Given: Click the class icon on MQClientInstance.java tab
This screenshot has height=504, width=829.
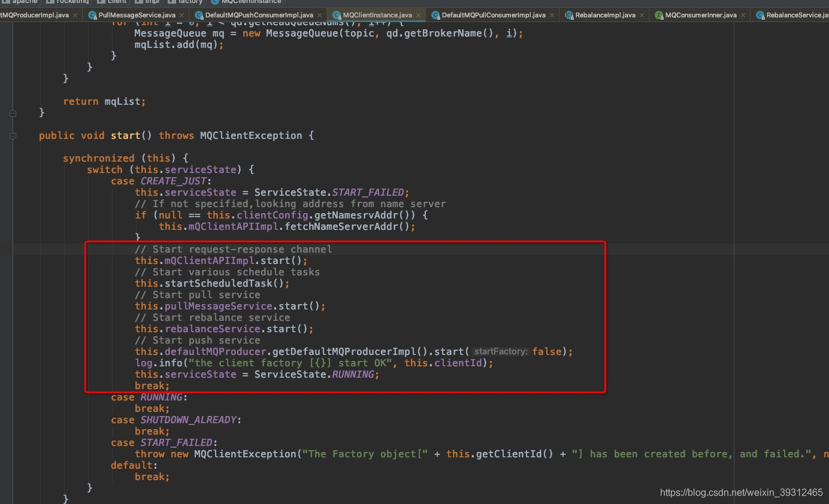Looking at the screenshot, I should coord(337,15).
